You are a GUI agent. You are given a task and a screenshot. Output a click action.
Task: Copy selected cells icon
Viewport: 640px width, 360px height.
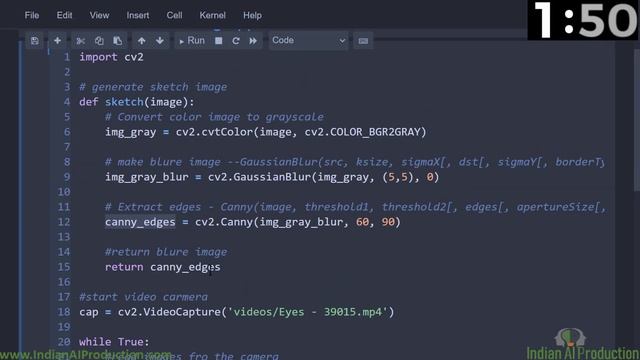pos(99,40)
